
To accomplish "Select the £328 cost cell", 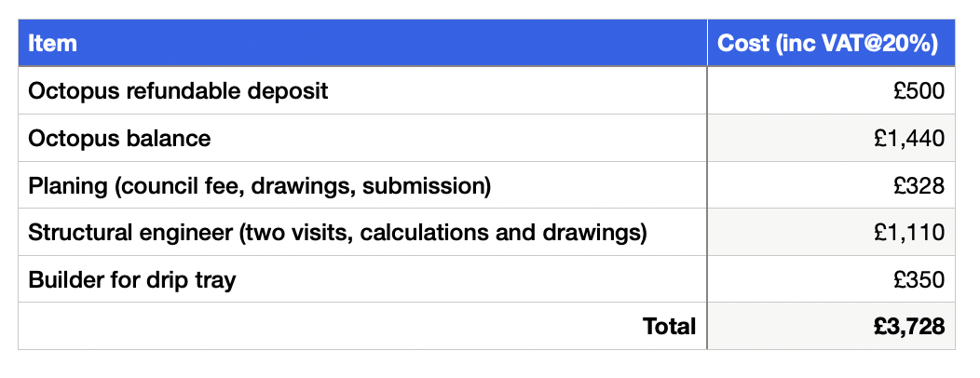I will (x=831, y=185).
